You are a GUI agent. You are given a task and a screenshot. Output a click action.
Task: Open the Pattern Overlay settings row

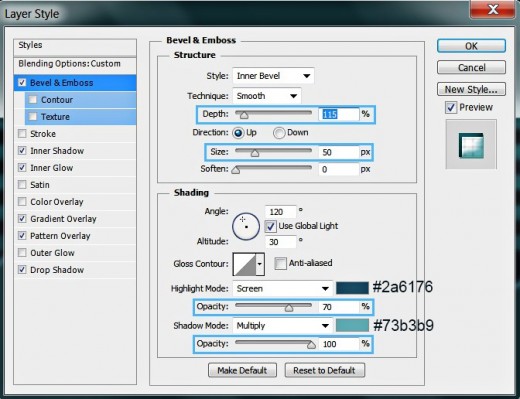[x=75, y=236]
